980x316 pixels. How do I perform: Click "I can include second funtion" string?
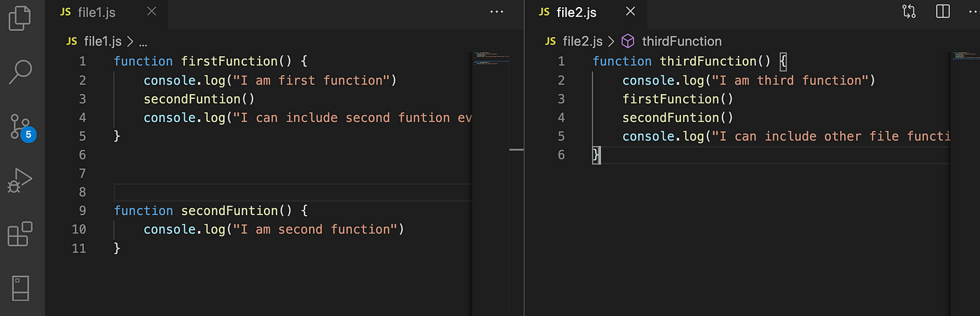[353, 118]
